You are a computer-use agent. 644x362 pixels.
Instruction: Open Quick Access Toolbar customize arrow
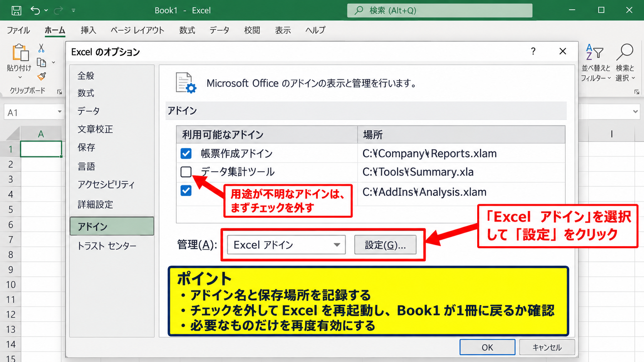[73, 10]
